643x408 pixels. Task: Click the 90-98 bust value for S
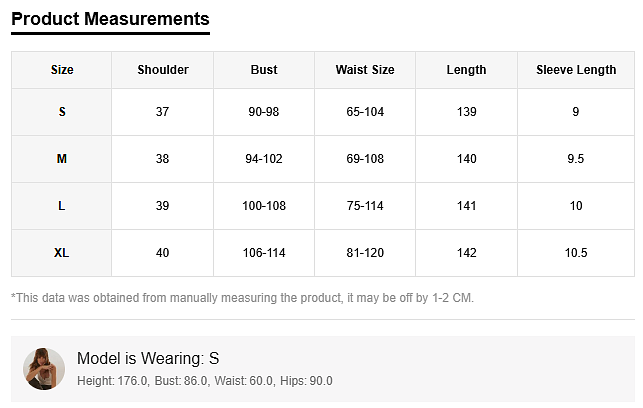coord(264,112)
